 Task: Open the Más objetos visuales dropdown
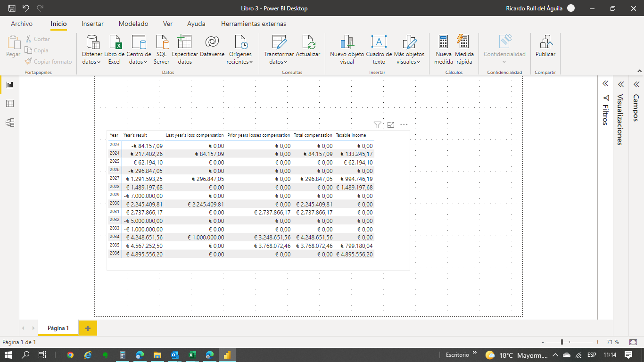409,49
